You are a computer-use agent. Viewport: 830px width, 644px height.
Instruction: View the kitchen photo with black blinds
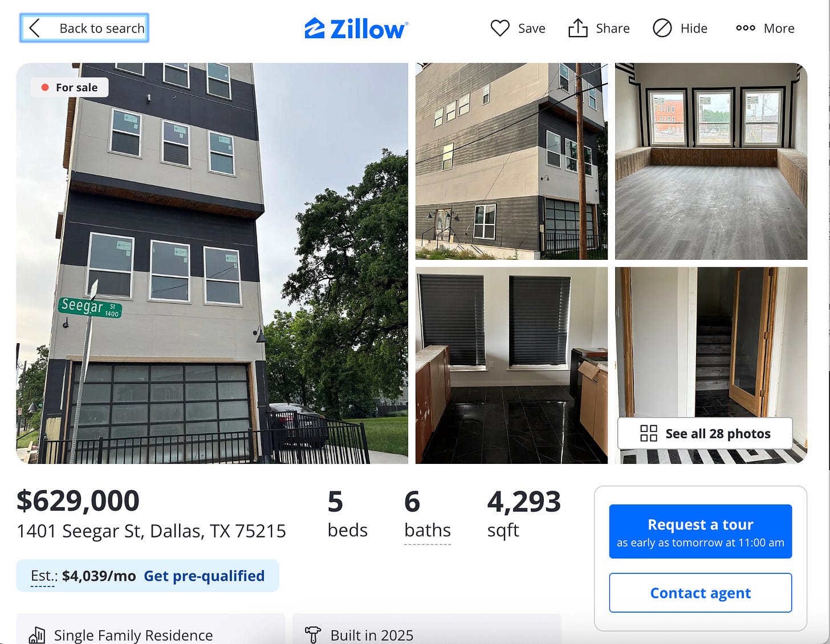click(x=511, y=365)
